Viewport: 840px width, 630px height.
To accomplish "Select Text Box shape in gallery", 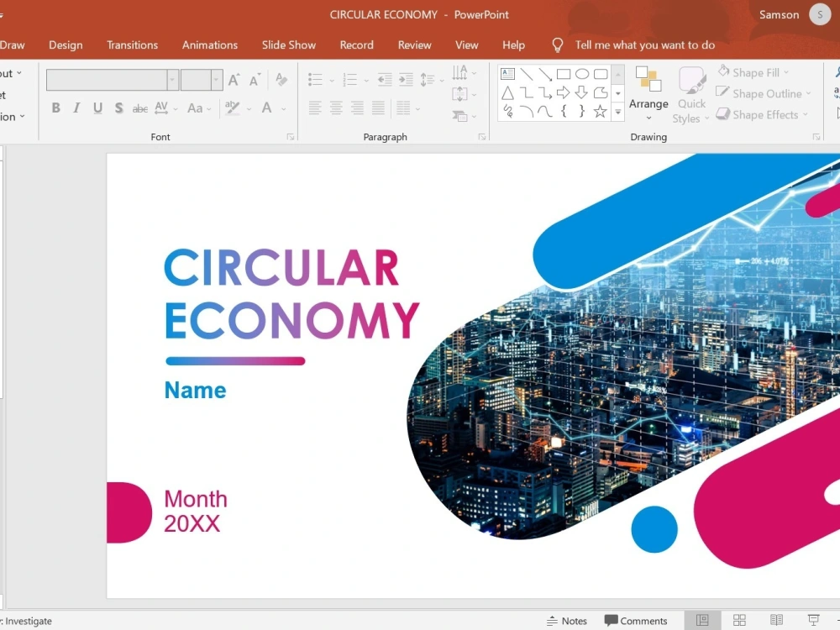I will click(507, 74).
